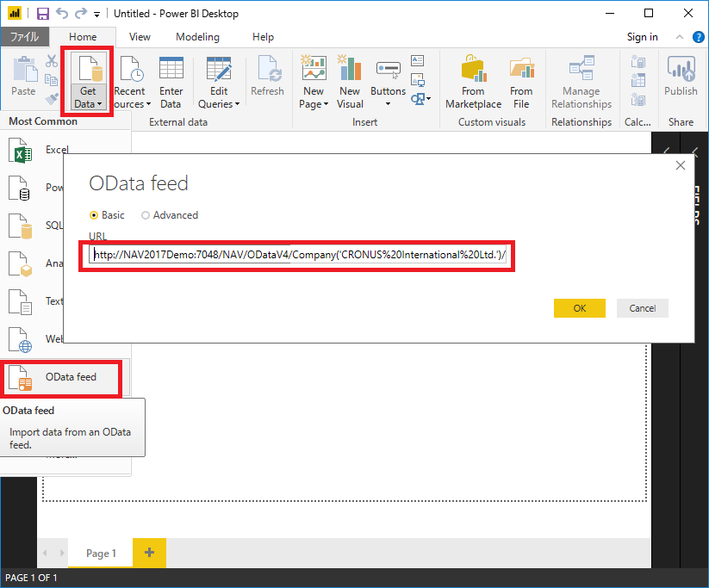
Task: Click the Redo arrow in title bar
Action: [x=80, y=14]
